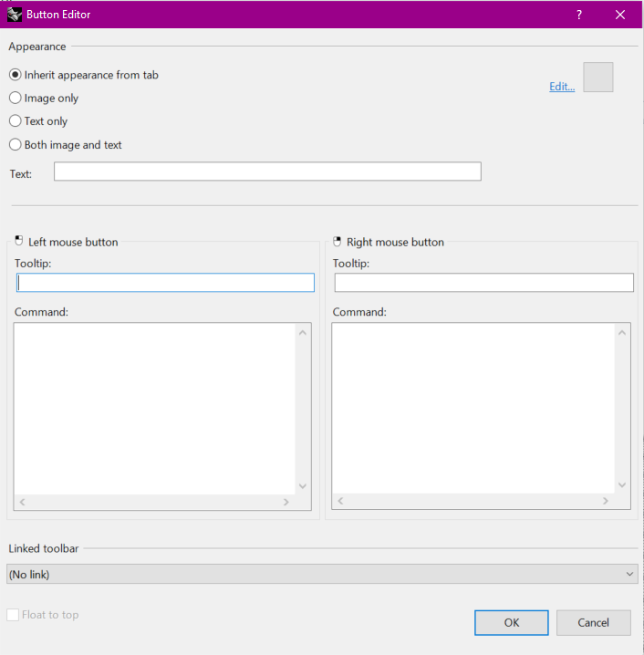Click inside left mouse Command box
644x655 pixels.
point(155,408)
